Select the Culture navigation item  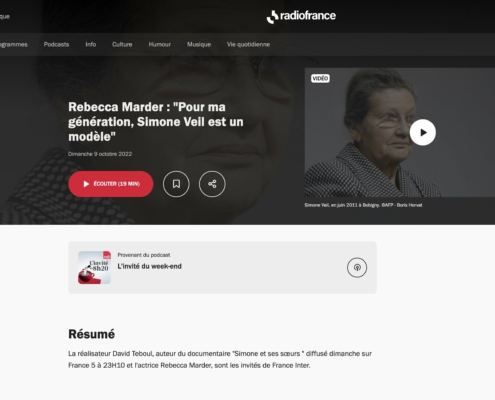tap(122, 44)
